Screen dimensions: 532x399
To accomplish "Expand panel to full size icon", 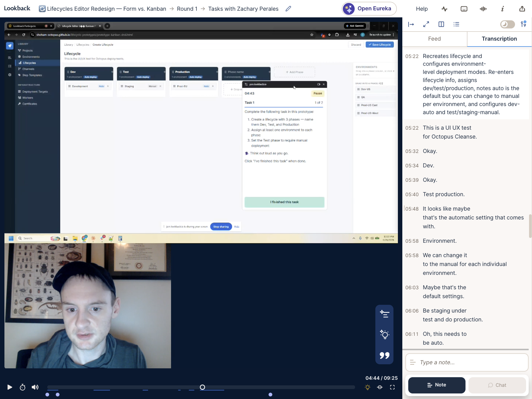I will click(x=426, y=24).
